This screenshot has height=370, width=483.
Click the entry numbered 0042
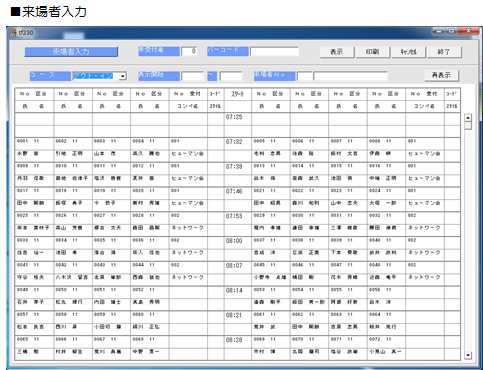(x=61, y=265)
